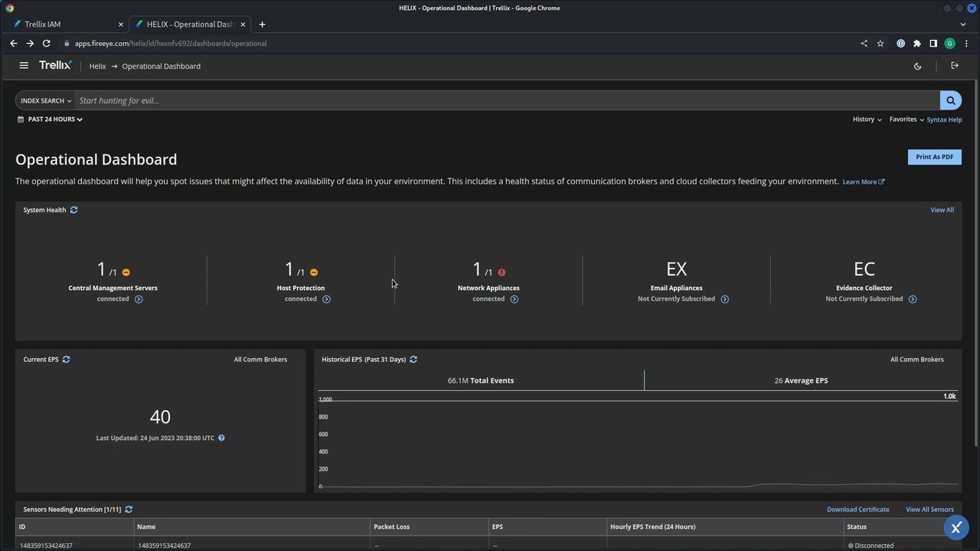Click View All in System Health
The width and height of the screenshot is (980, 551).
[942, 210]
